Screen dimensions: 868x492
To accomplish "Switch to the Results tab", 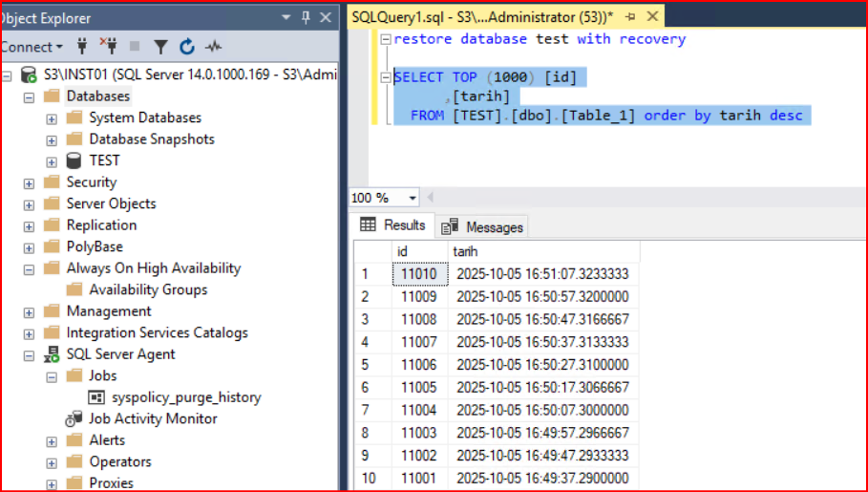I will [392, 225].
